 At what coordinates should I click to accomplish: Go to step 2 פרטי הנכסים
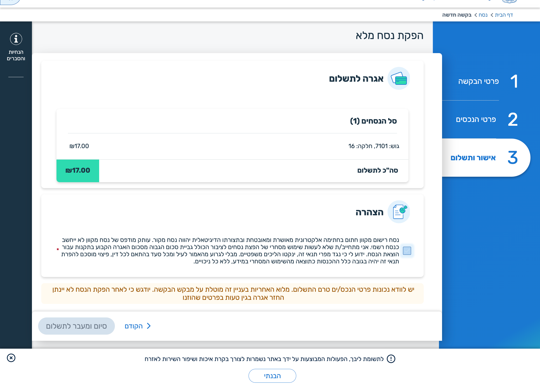[487, 119]
